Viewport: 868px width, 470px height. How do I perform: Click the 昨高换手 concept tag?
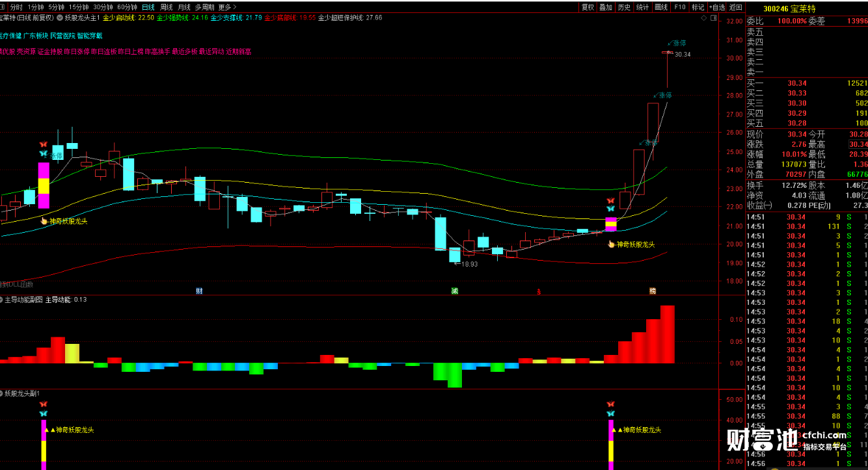click(x=158, y=51)
